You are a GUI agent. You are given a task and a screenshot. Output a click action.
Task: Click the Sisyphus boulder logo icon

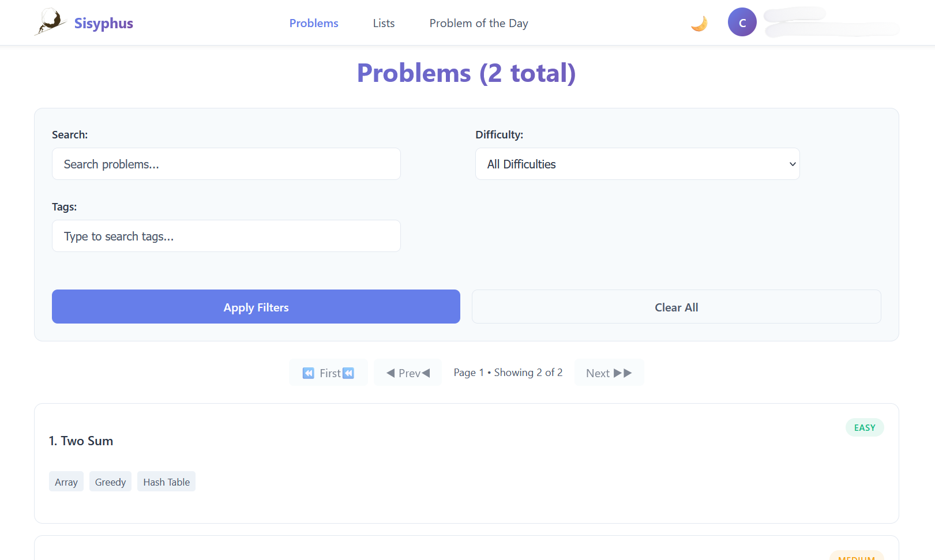coord(50,22)
